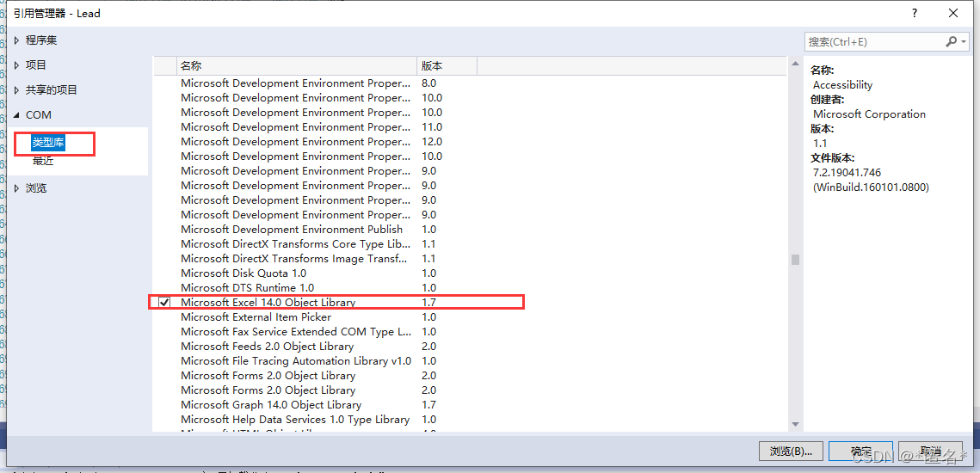Sort by the 版本 column header

click(x=447, y=65)
